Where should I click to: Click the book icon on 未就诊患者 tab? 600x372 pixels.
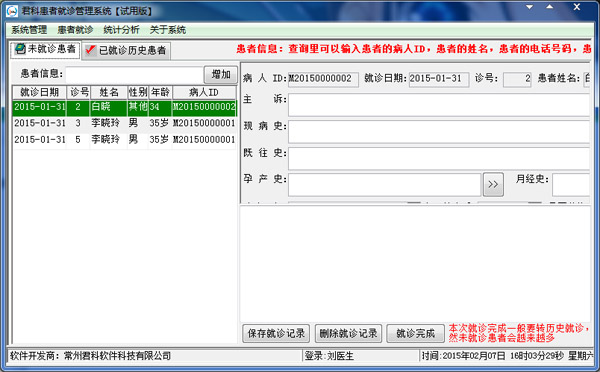[20, 49]
